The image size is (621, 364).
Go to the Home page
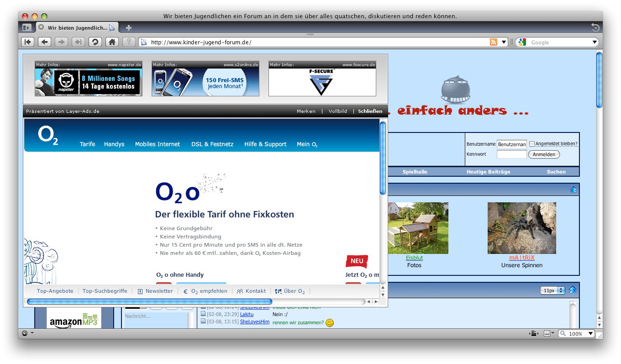tap(112, 42)
